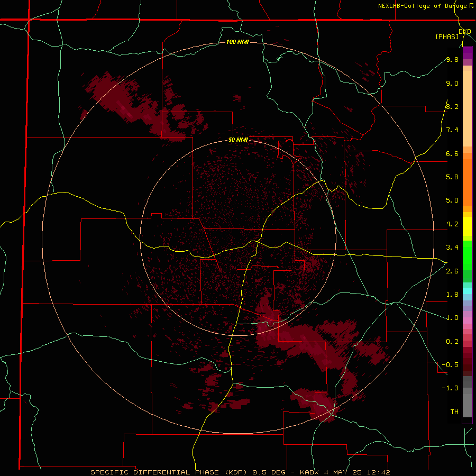Click the TH threshold legend label
The width and height of the screenshot is (476, 476).
pyautogui.click(x=454, y=411)
